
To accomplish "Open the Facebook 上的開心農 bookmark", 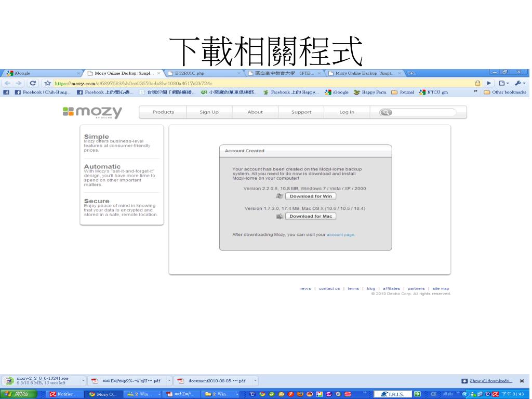I will (x=105, y=92).
